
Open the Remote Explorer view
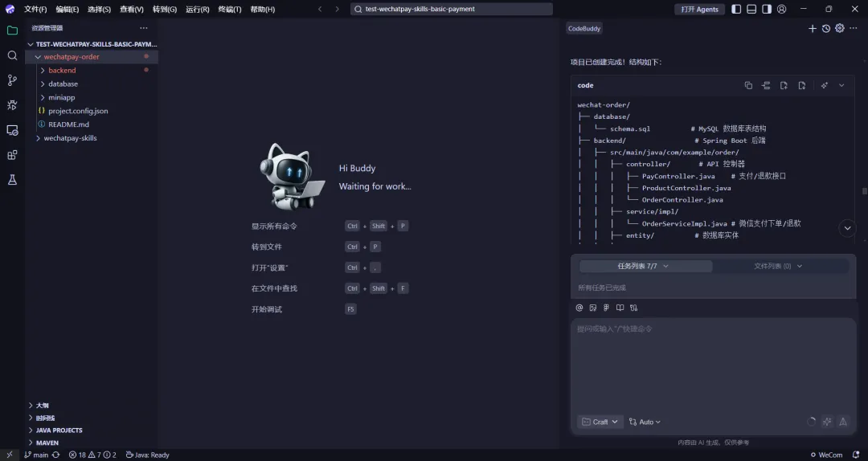tap(12, 130)
